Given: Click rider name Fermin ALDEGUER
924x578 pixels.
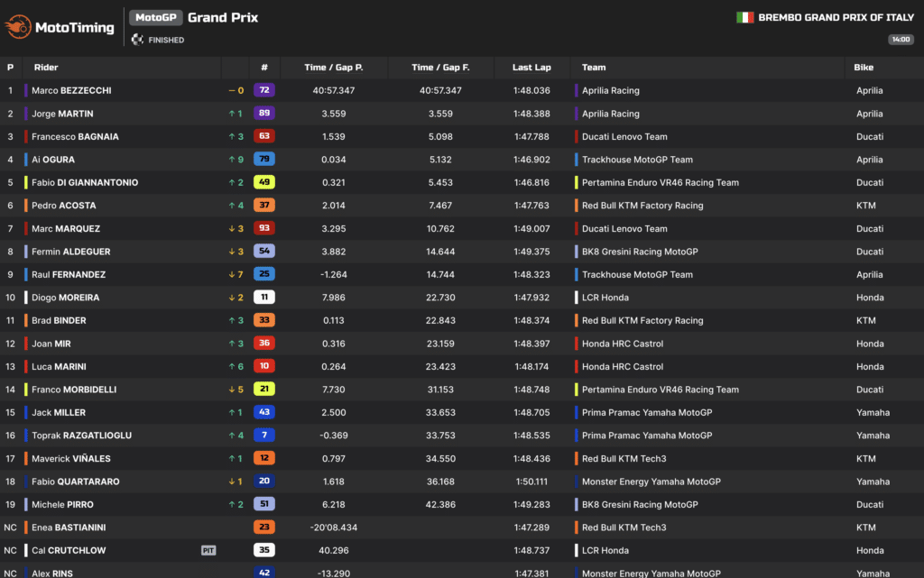Looking at the screenshot, I should pyautogui.click(x=70, y=252).
